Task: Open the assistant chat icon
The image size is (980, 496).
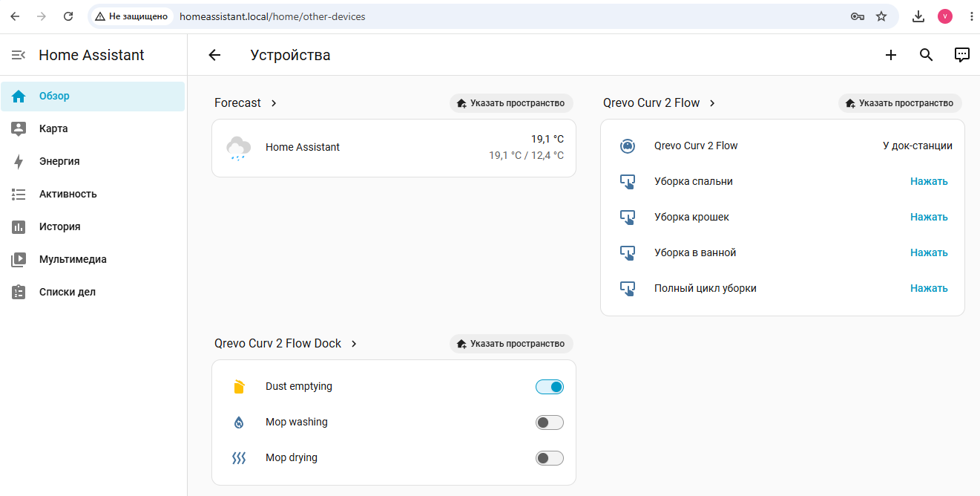Action: [962, 55]
